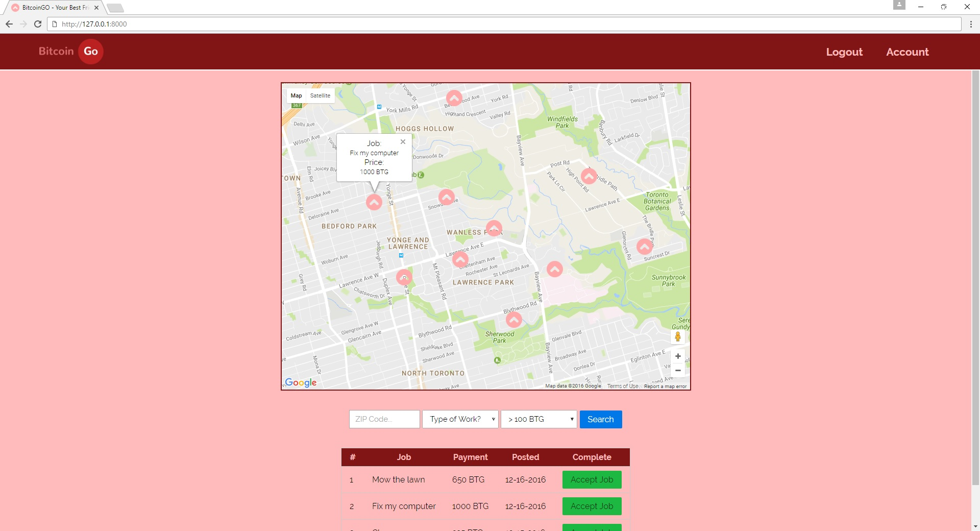This screenshot has height=531, width=980.
Task: Click the Fix my computer row text
Action: pos(404,506)
